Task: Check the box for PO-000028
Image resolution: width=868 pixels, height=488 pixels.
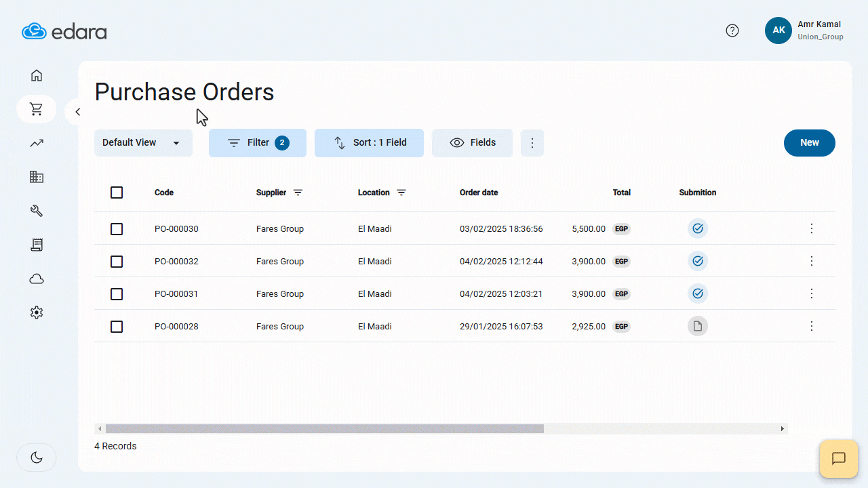Action: pyautogui.click(x=117, y=327)
